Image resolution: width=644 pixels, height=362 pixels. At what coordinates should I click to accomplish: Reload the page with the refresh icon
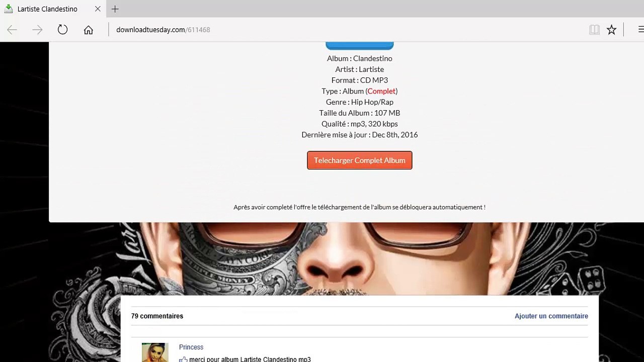[62, 30]
